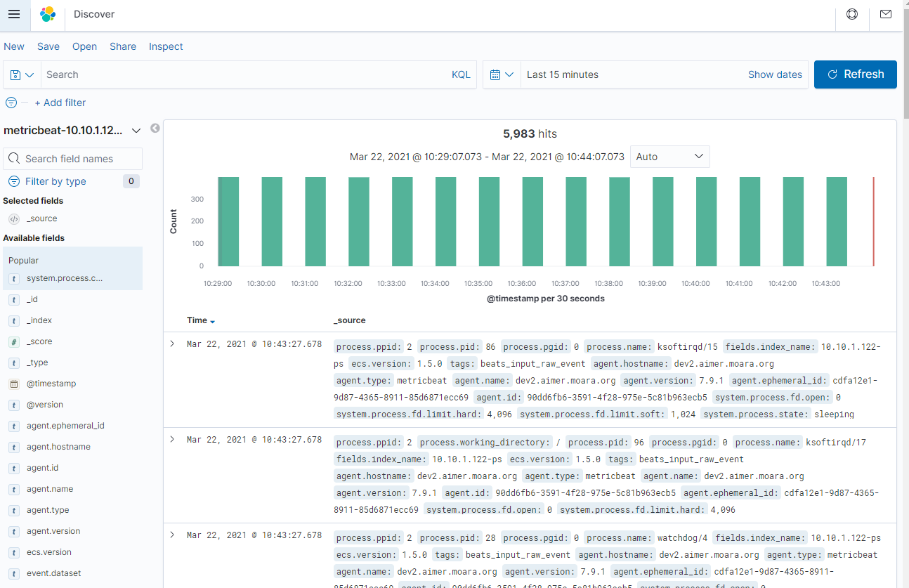Toggle Filter by type options
The width and height of the screenshot is (909, 588).
(55, 181)
